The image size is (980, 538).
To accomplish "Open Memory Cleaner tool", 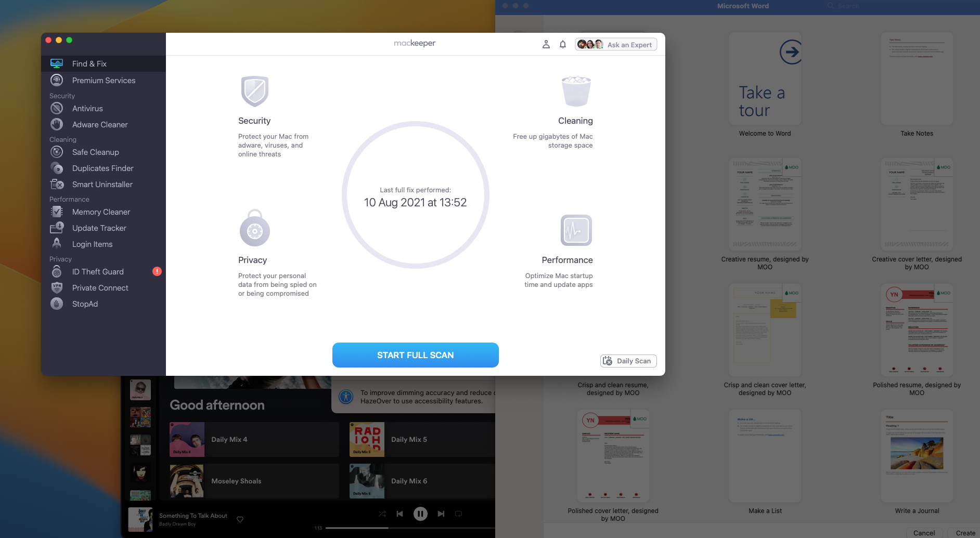I will pyautogui.click(x=103, y=212).
